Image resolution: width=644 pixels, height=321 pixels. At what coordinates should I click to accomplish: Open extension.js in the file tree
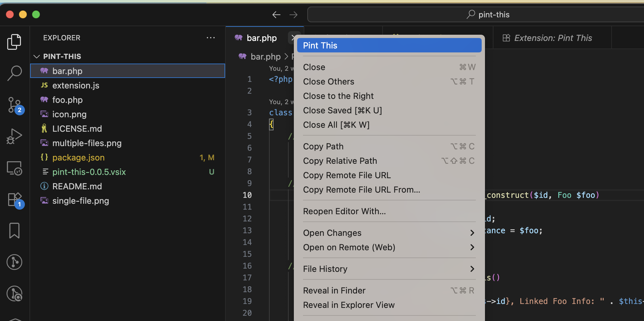click(128, 85)
